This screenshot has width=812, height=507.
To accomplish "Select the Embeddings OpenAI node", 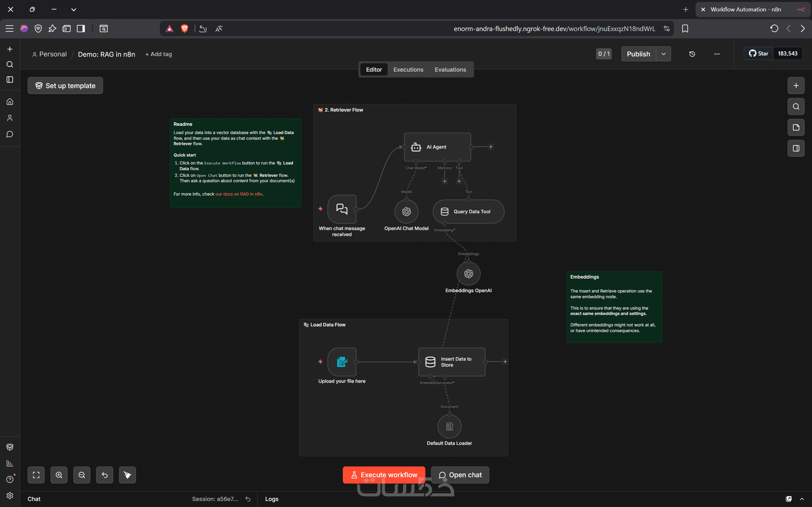I will tap(468, 273).
